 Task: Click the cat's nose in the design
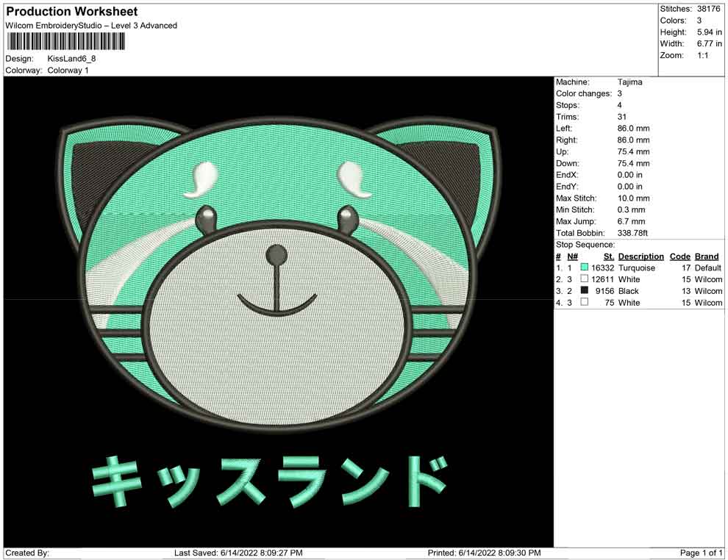[276, 255]
